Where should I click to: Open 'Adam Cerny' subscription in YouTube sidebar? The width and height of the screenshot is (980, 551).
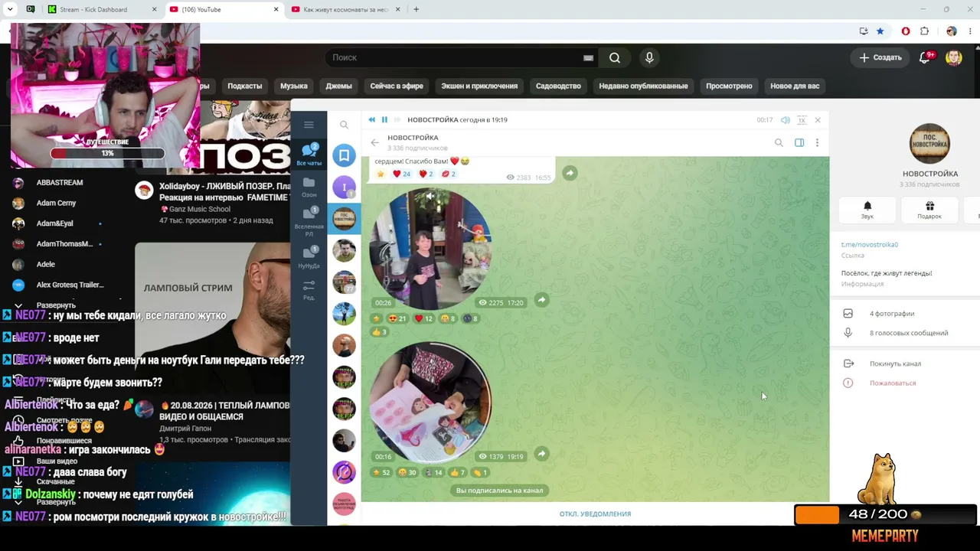click(55, 203)
